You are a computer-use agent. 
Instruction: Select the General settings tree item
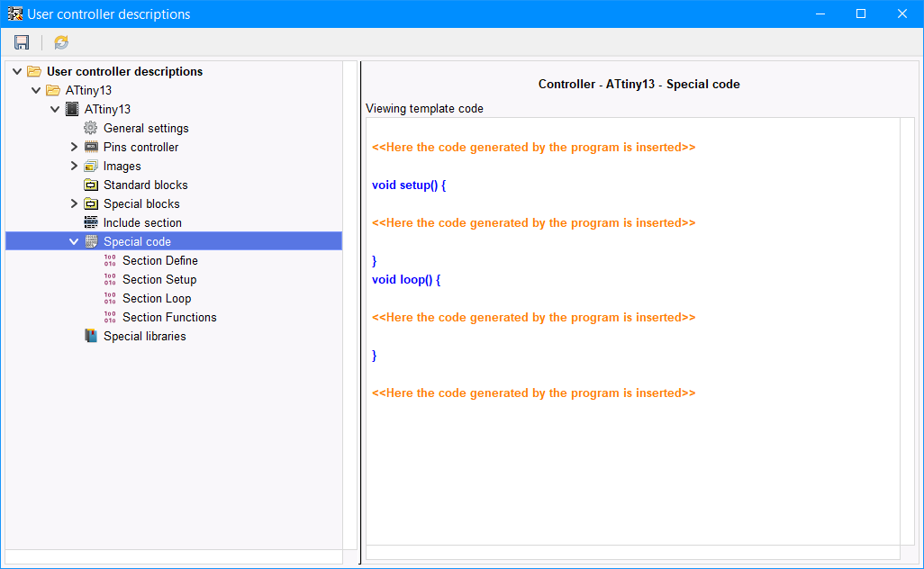[x=146, y=128]
